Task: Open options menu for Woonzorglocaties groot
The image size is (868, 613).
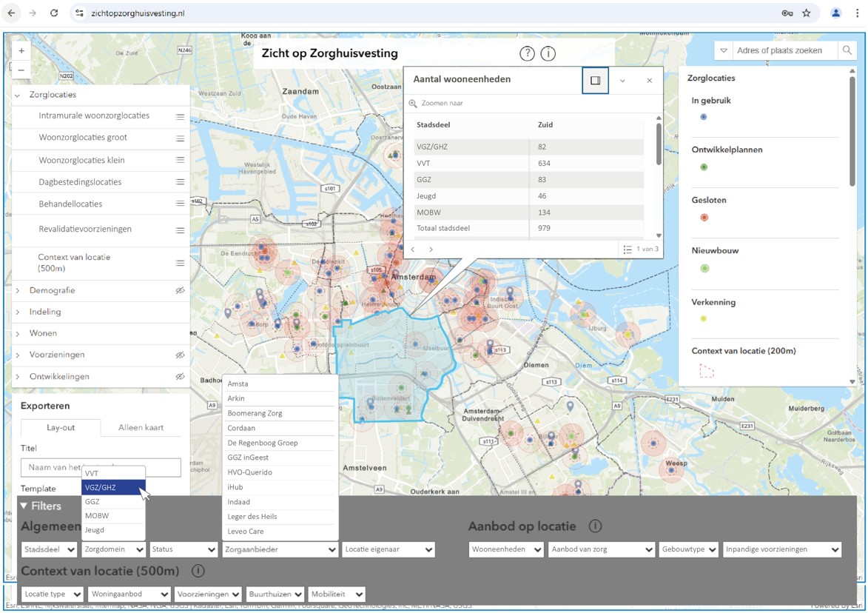Action: tap(180, 138)
